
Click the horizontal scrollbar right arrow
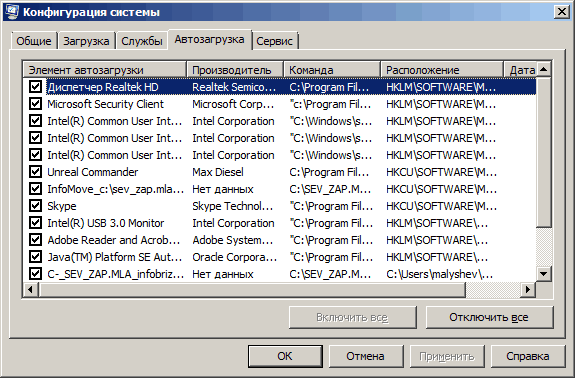pos(528,290)
